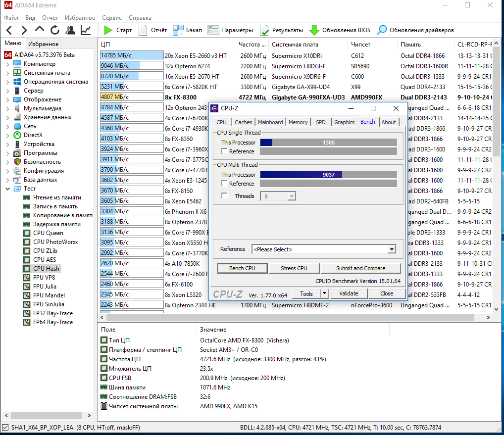Click the refresh icon in toolbar

point(54,30)
